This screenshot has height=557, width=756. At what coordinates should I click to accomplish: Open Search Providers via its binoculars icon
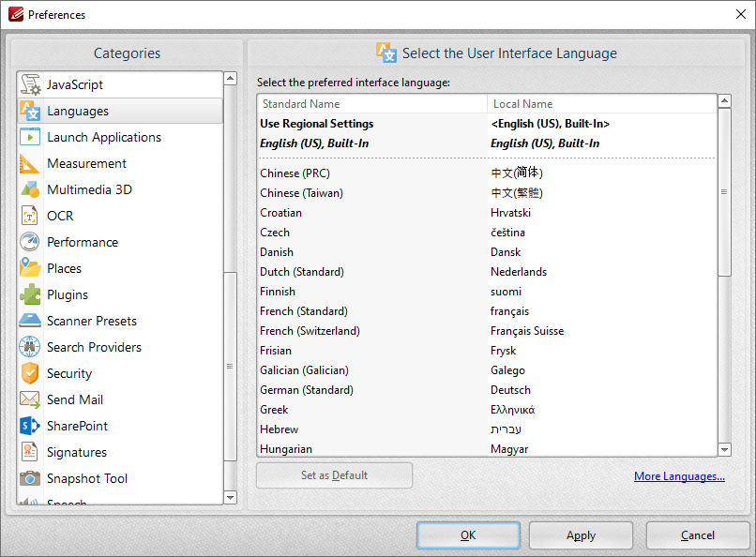tap(30, 347)
